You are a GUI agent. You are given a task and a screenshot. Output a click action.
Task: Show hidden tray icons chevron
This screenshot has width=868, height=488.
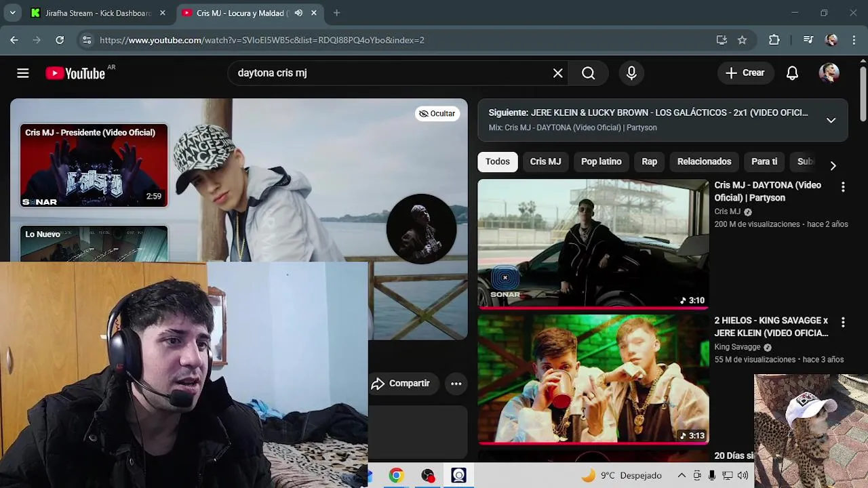click(x=682, y=476)
